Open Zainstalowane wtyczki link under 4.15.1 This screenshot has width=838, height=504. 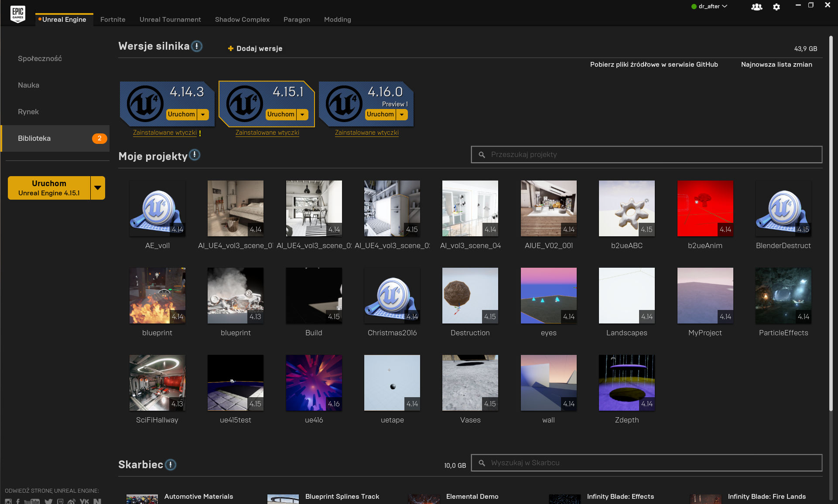click(x=267, y=133)
